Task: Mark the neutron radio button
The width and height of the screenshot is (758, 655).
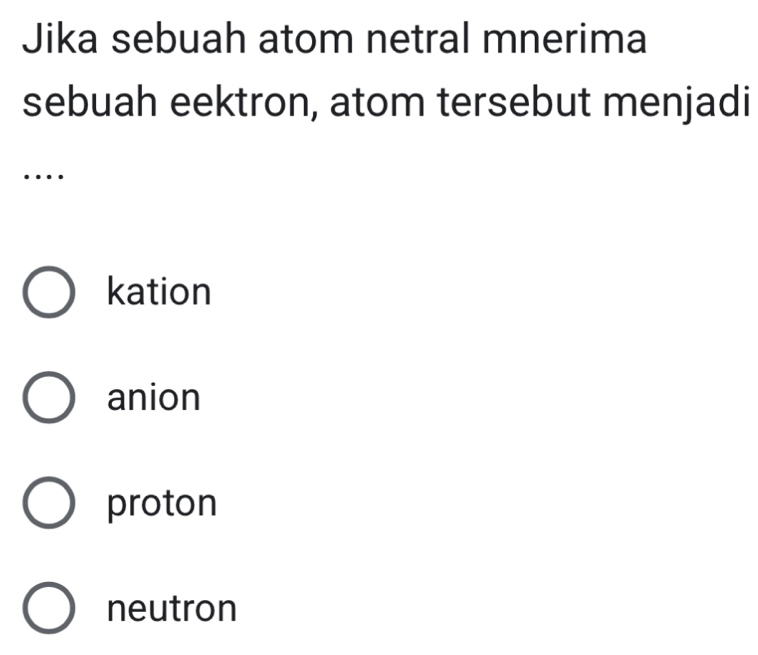Action: [x=48, y=607]
